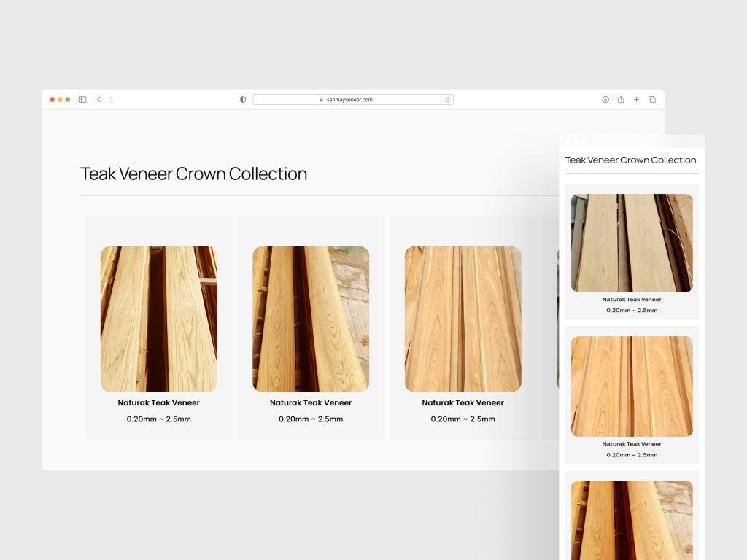Select the second desktop veneer product image
The height and width of the screenshot is (560, 747).
311,319
